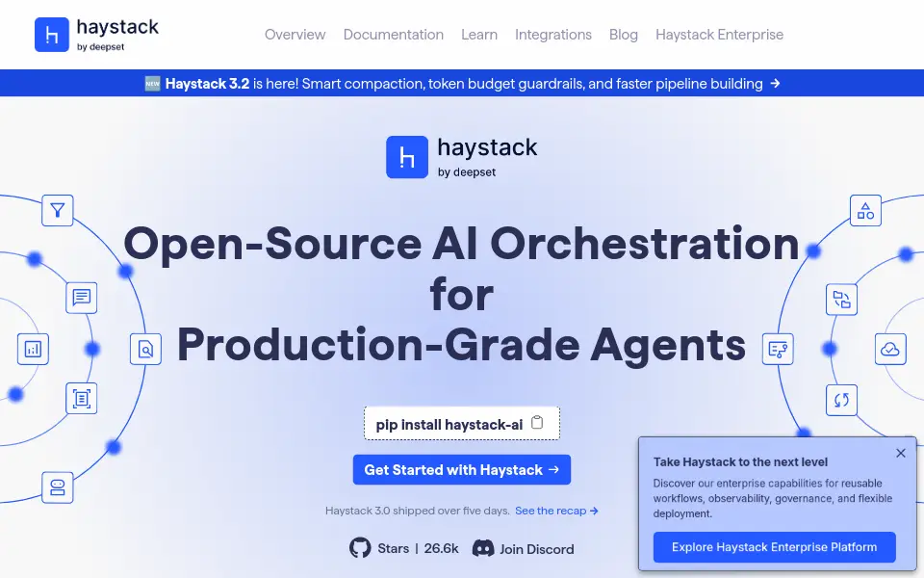This screenshot has height=578, width=924.
Task: Click the Discord logo icon
Action: click(483, 548)
